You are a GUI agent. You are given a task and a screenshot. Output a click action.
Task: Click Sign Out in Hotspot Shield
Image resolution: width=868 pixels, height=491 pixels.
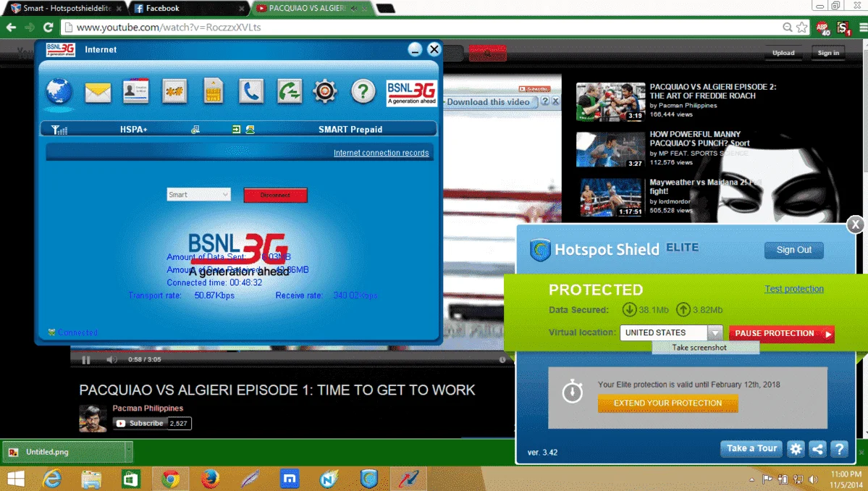(794, 250)
